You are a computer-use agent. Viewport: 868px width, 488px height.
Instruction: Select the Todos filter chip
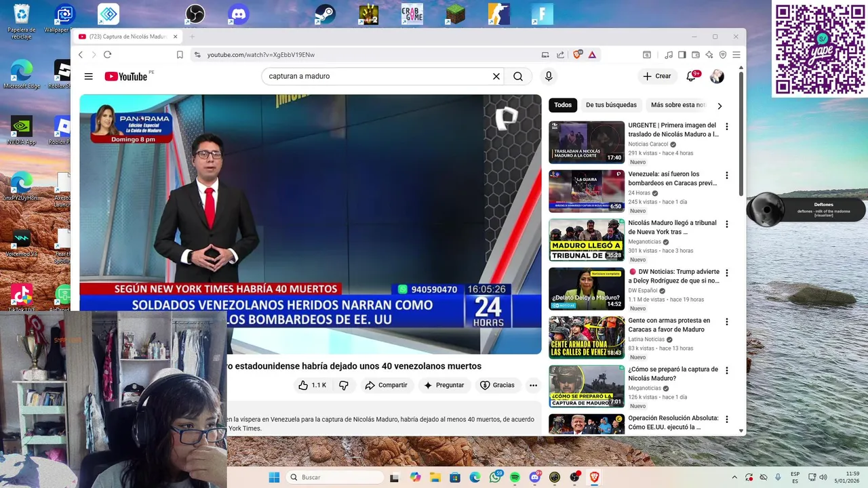click(563, 105)
